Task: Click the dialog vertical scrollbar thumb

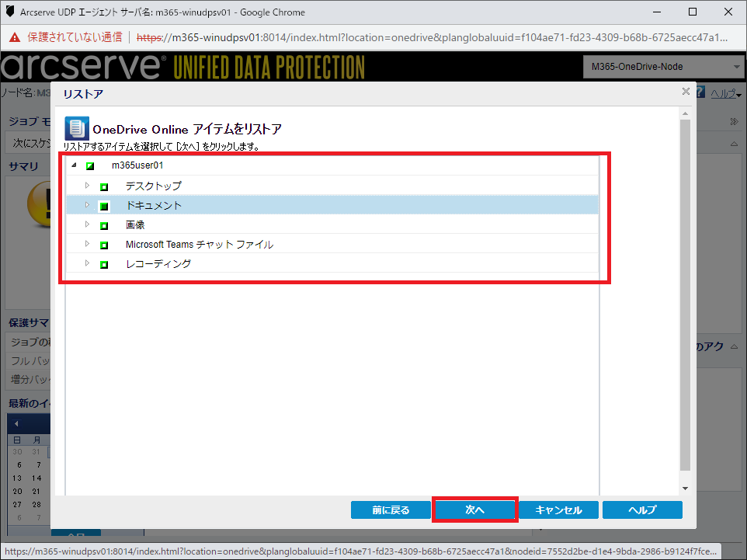Action: tap(685, 295)
